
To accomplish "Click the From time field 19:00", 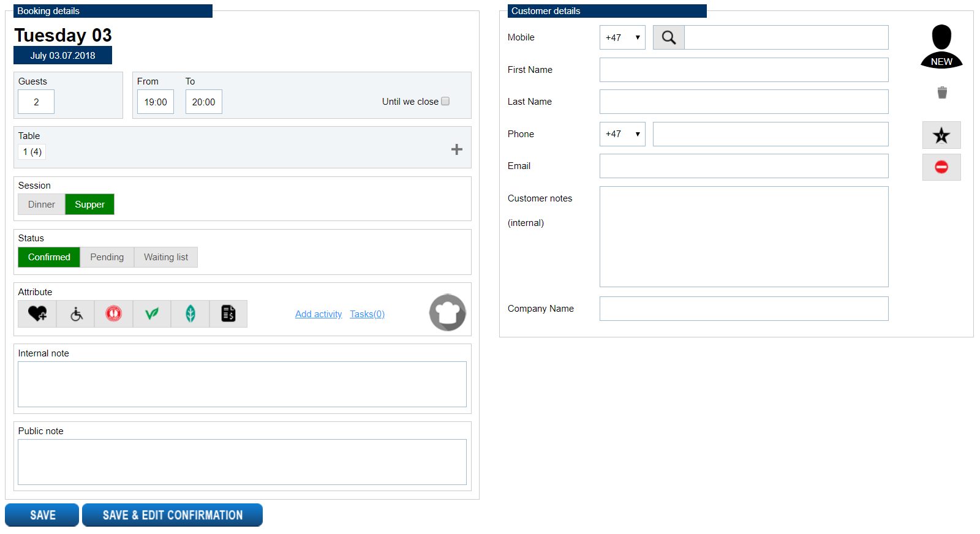I will [x=156, y=102].
